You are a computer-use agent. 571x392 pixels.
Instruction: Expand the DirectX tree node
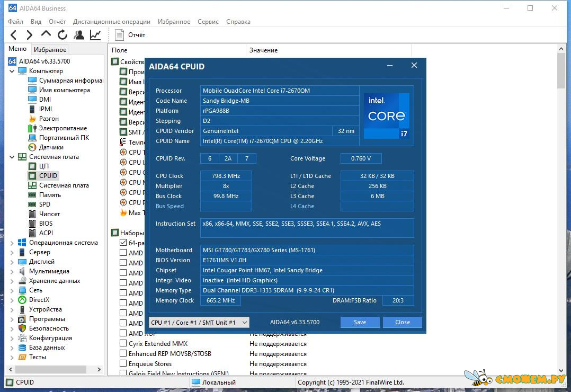click(12, 300)
